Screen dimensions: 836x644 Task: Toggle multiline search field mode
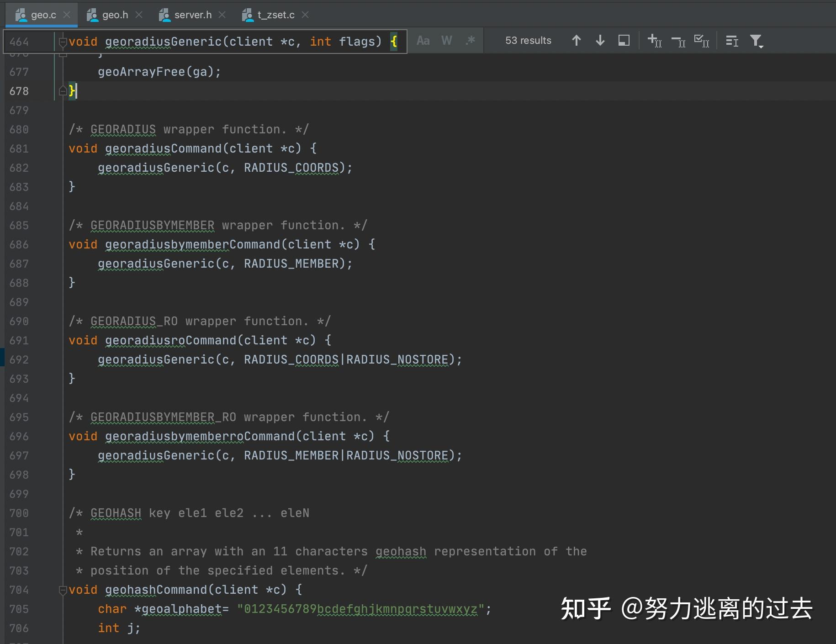coord(731,41)
